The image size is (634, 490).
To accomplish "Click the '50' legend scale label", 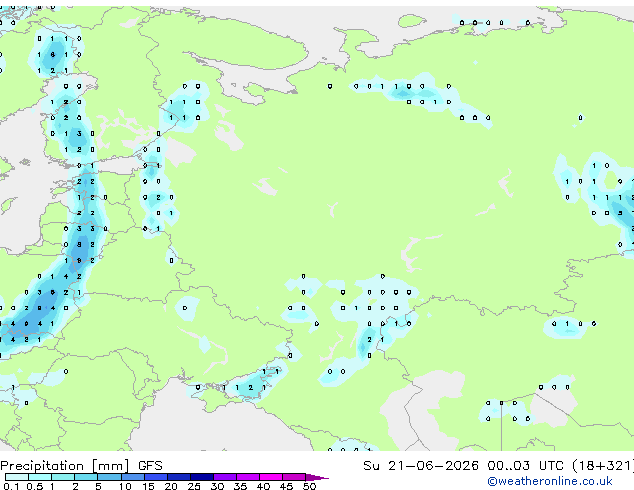I will [x=309, y=486].
